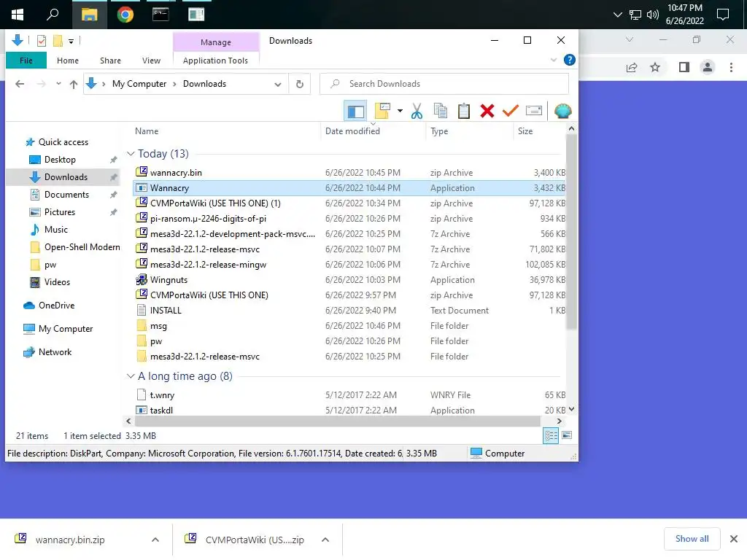747x560 pixels.
Task: Open the dropdown arrow beside New folder icon
Action: click(400, 111)
